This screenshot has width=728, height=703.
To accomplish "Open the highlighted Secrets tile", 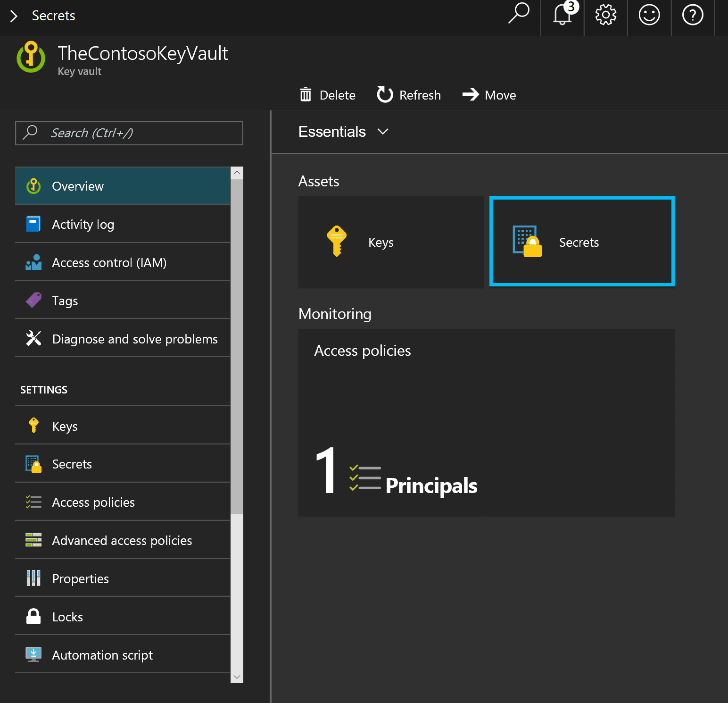I will (x=582, y=241).
